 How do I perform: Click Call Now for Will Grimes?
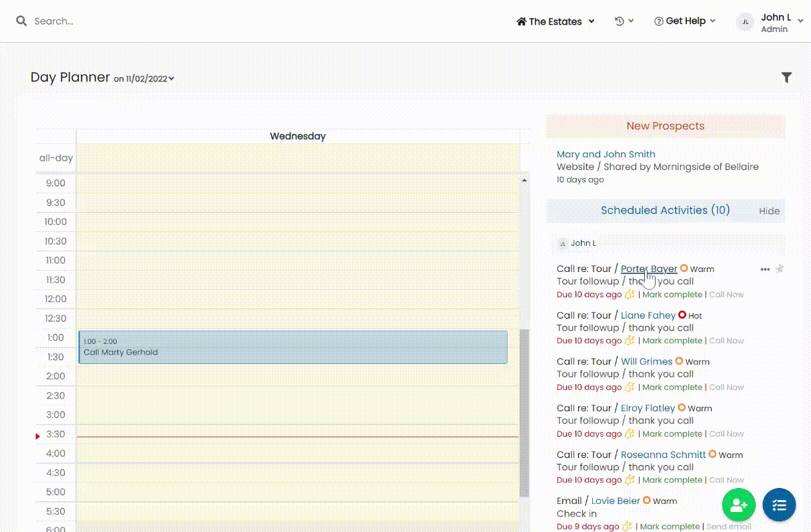726,387
